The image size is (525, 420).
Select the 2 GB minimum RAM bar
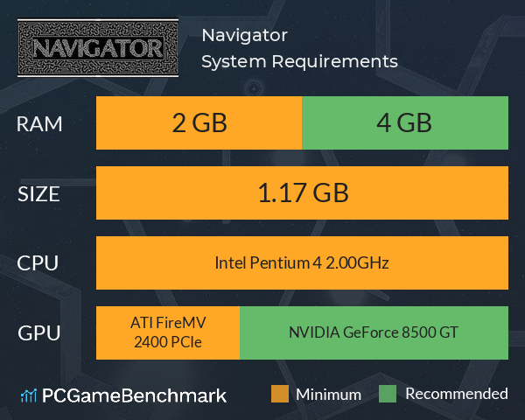coord(199,122)
